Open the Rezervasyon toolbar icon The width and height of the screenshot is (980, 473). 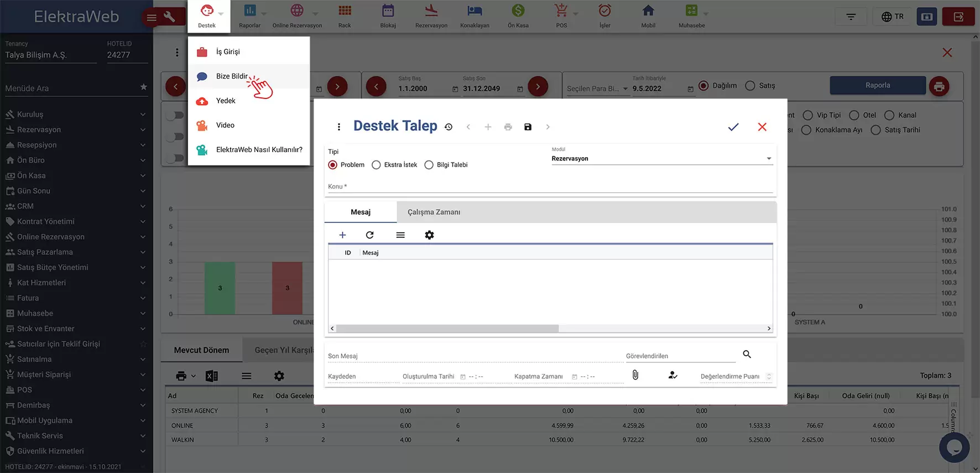(x=431, y=11)
